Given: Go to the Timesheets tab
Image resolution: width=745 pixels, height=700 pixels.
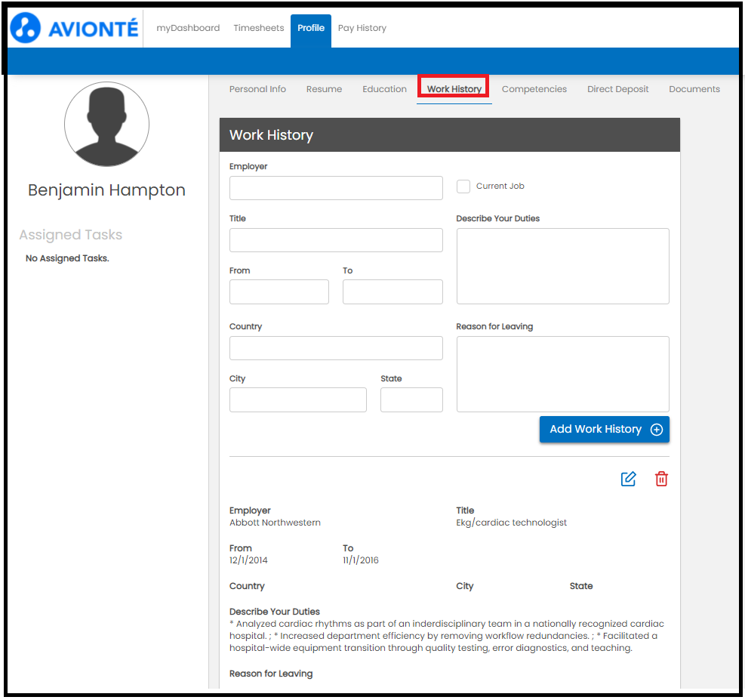Looking at the screenshot, I should [x=258, y=28].
